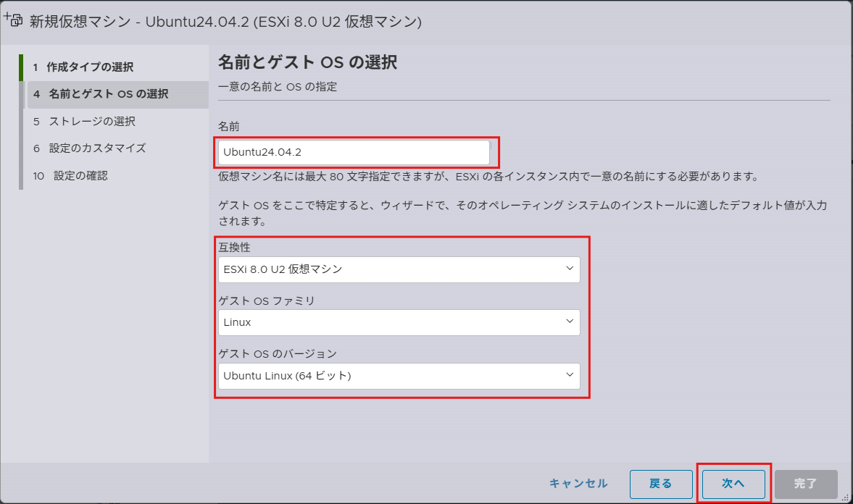
Task: Click the 次へ button
Action: pos(733,484)
